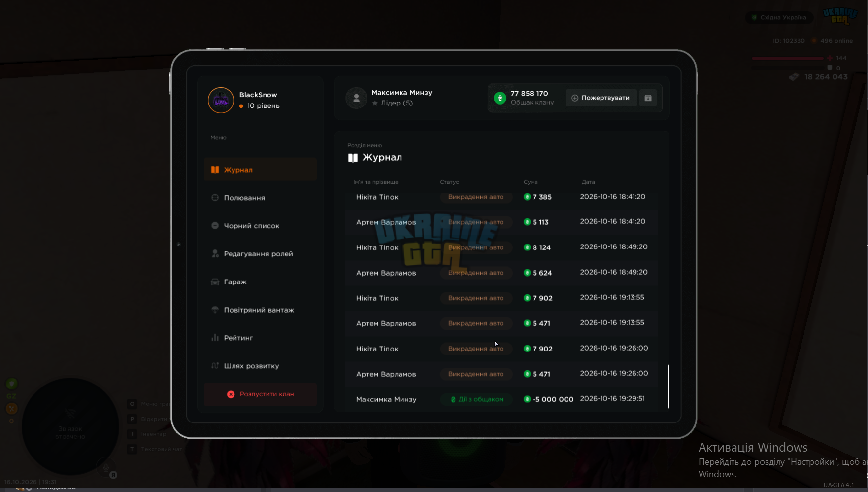Click the Чорний список ban icon
868x492 pixels.
215,226
